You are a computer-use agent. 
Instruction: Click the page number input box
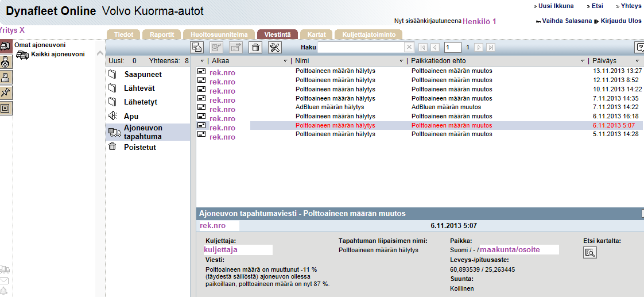click(x=453, y=47)
